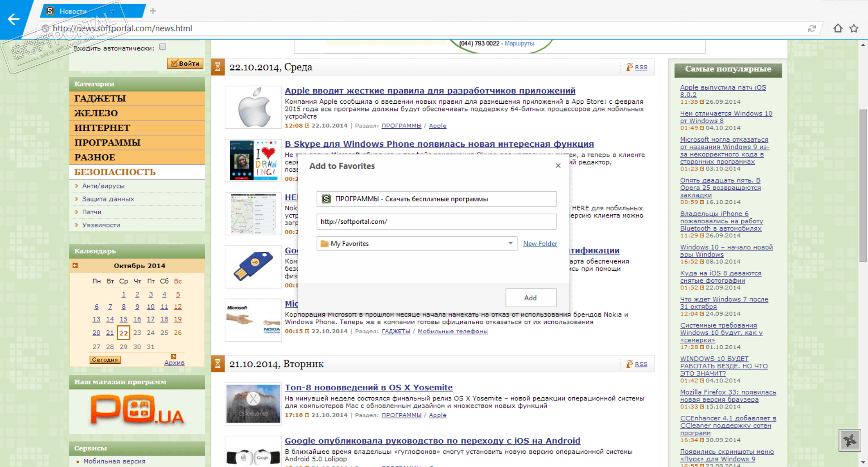Open popular link Чем отличается Windows 10

tap(726, 117)
